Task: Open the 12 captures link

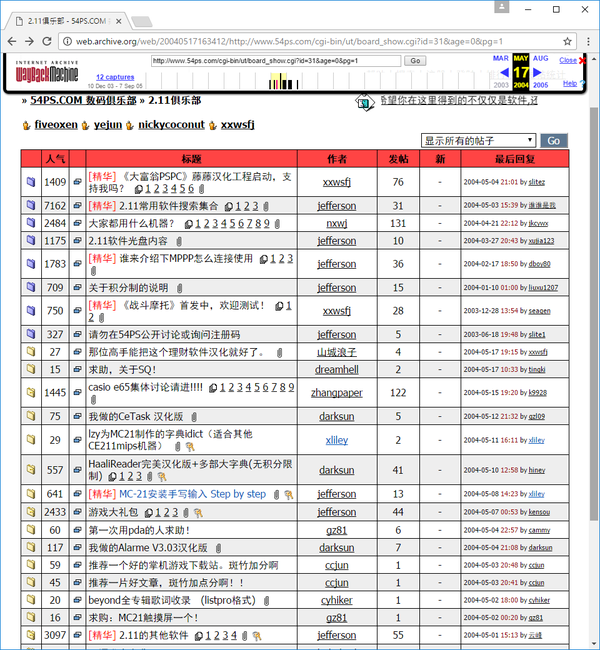Action: 115,77
